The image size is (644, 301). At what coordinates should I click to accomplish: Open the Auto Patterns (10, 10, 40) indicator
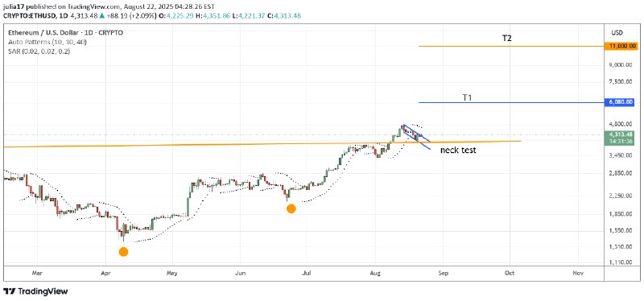click(47, 42)
